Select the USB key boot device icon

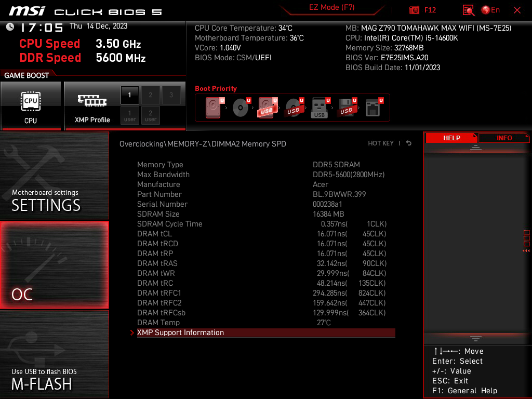coord(320,108)
